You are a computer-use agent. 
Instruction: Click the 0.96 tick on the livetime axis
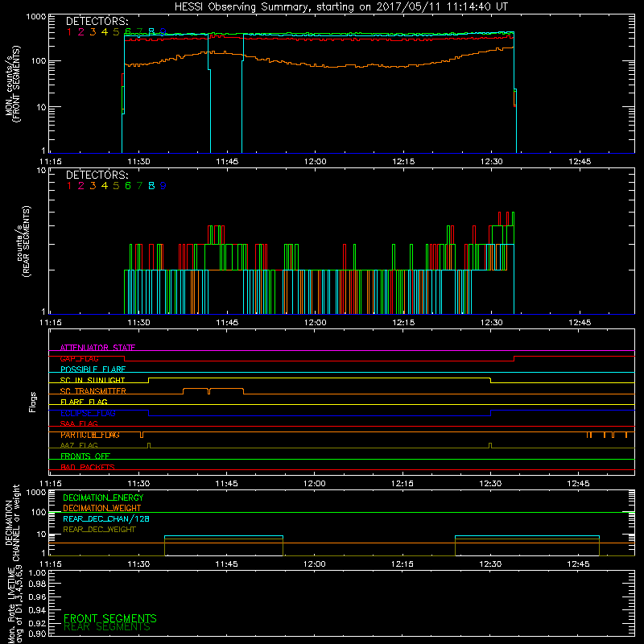[37, 597]
